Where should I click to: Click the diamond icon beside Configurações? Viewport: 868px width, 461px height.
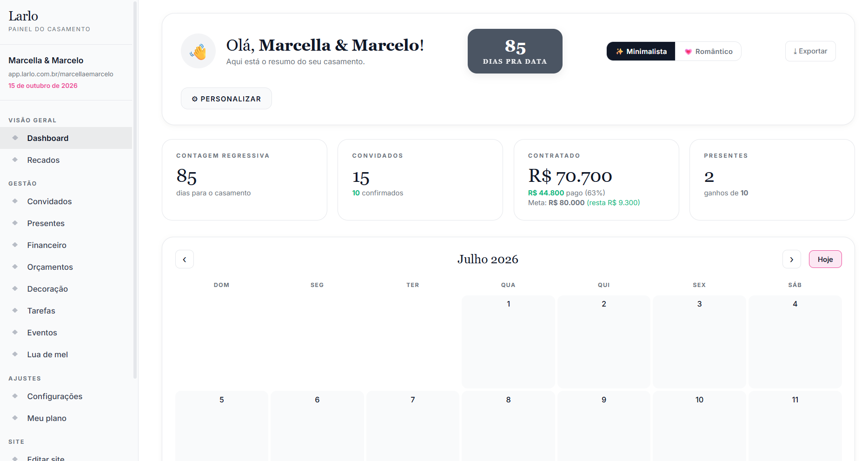tap(15, 396)
